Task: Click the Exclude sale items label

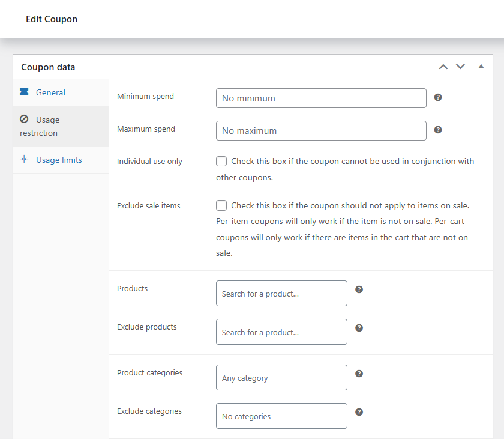Action: (x=149, y=205)
